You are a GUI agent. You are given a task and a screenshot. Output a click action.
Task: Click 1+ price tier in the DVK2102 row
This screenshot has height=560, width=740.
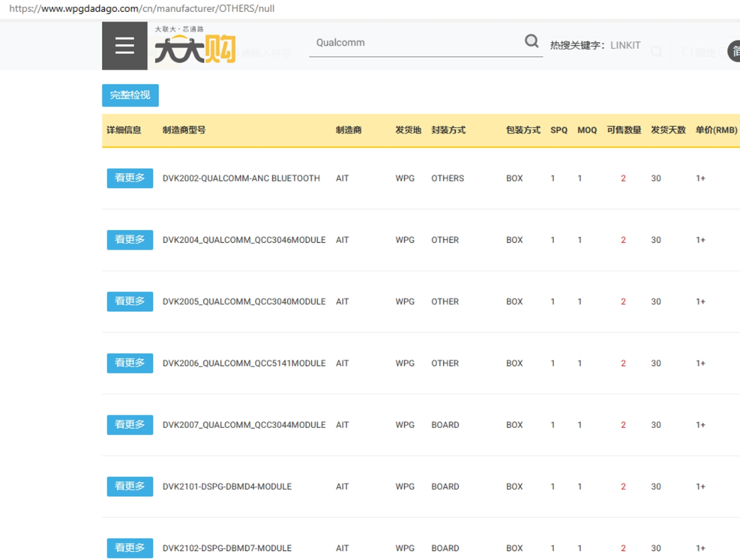[700, 548]
